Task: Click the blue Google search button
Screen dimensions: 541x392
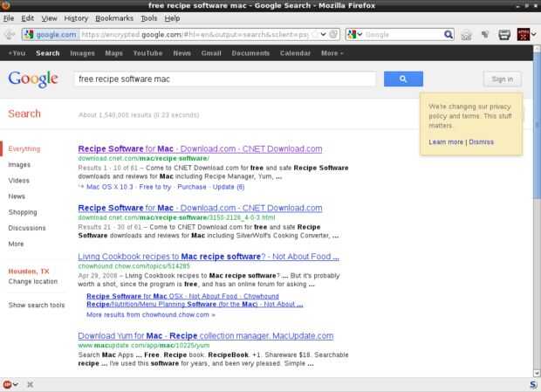Action: [403, 79]
